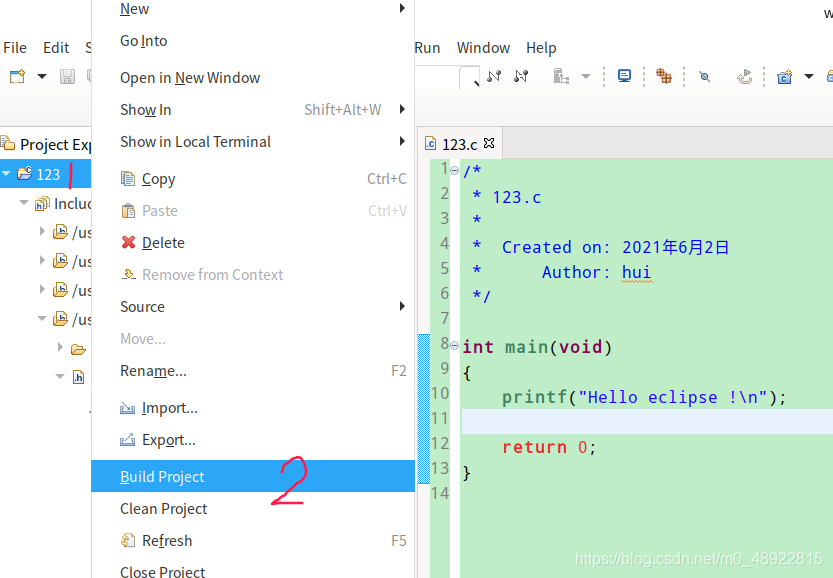Screen dimensions: 833x578
Task: Click the new C project toolbar icon
Action: [x=784, y=77]
